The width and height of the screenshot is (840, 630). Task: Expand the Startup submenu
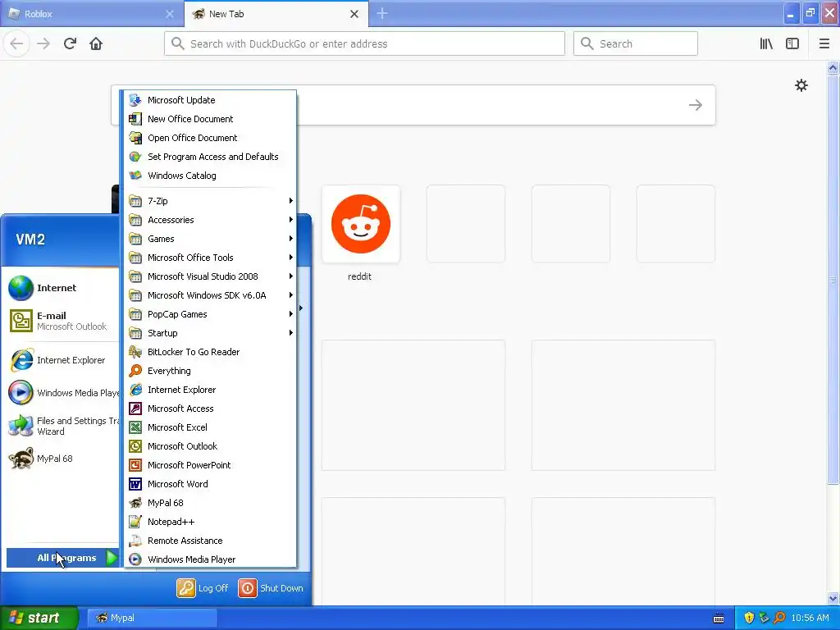coord(210,333)
